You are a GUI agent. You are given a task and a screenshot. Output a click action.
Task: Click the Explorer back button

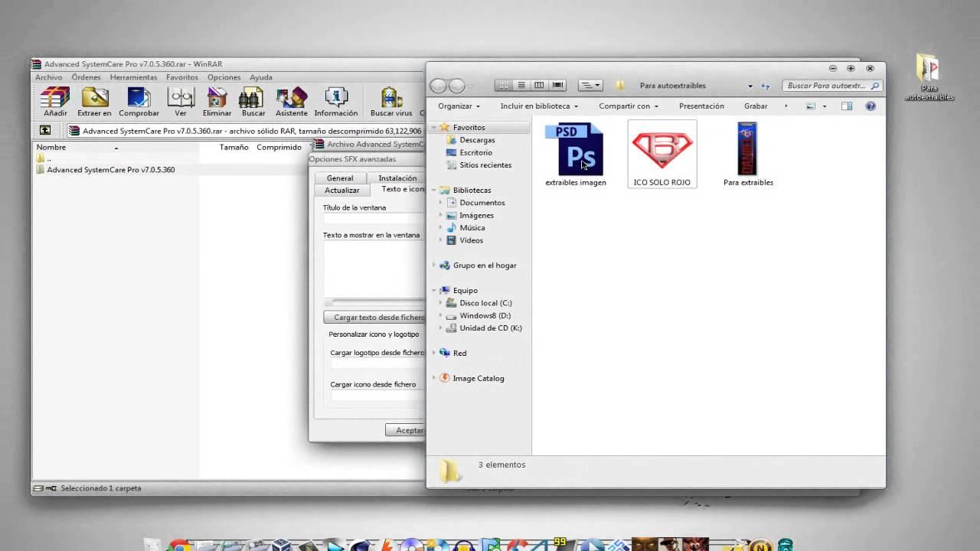click(x=438, y=86)
